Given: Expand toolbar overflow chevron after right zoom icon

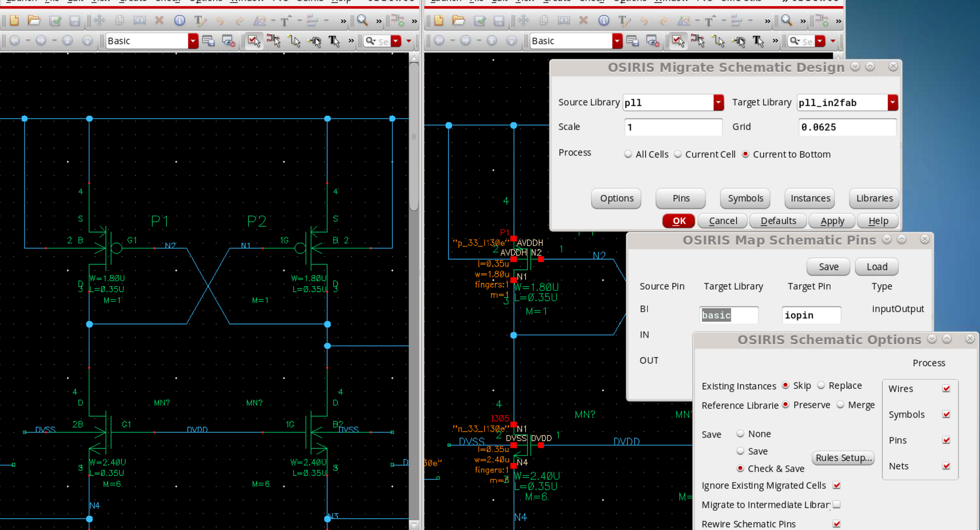Looking at the screenshot, I should (x=803, y=21).
